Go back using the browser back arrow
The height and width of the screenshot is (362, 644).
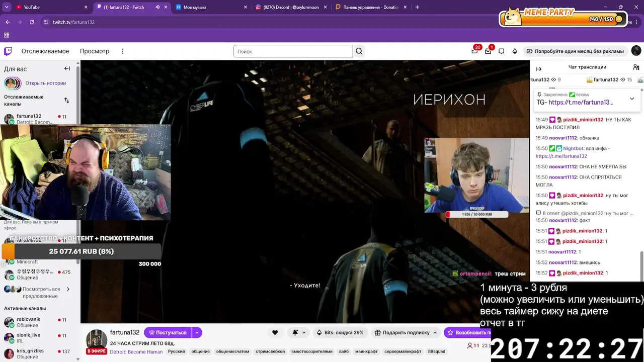(8, 22)
